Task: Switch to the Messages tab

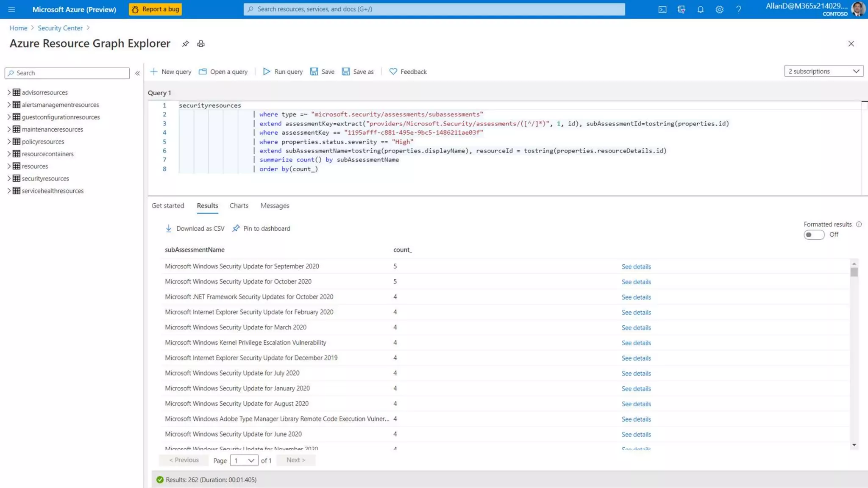Action: 275,205
